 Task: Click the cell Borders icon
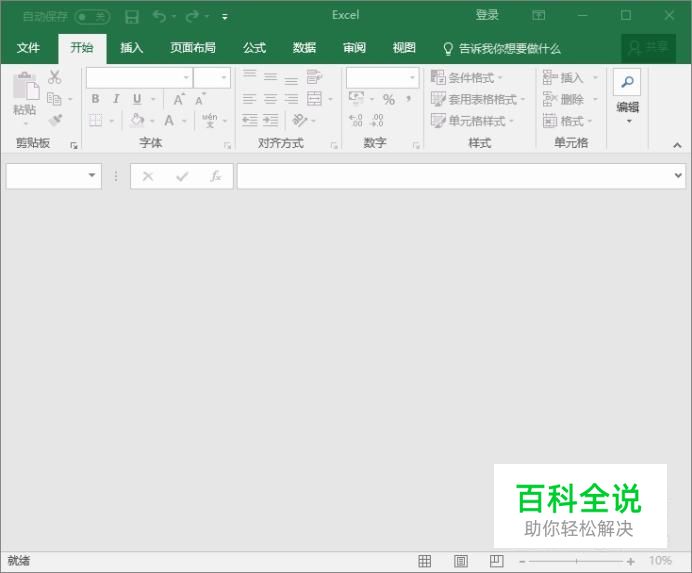[95, 120]
